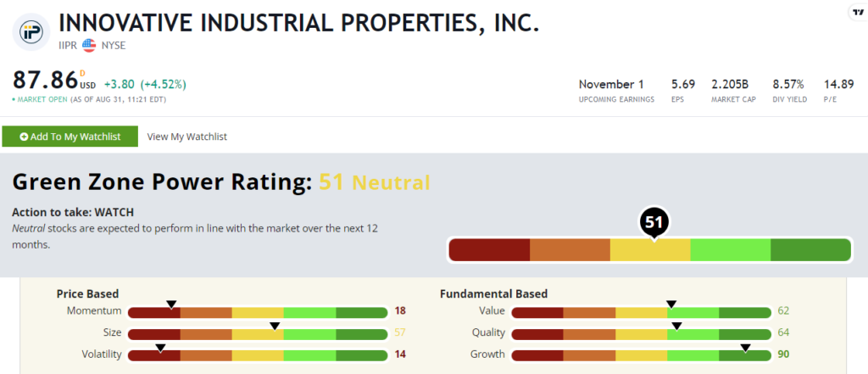The image size is (868, 374).
Task: Click the Value bar triangle marker
Action: pos(671,304)
